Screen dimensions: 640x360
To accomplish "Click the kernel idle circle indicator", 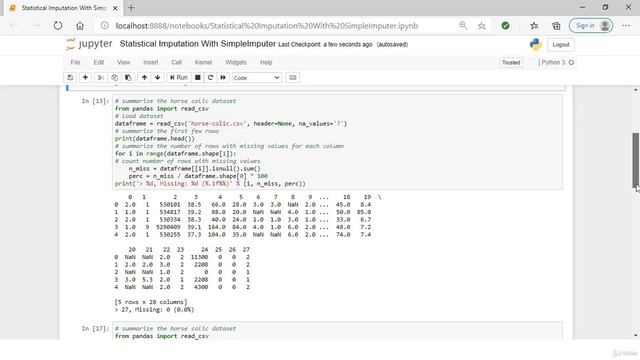I will point(571,62).
